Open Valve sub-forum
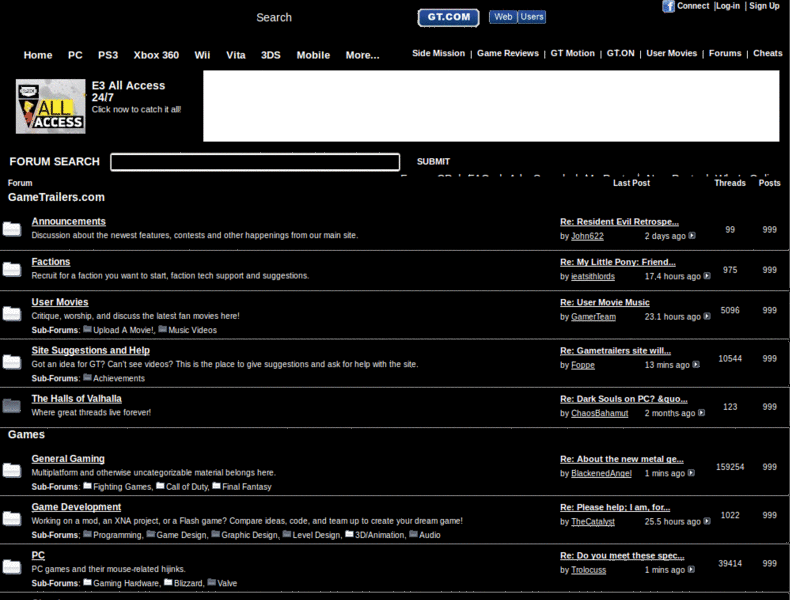The height and width of the screenshot is (600, 800). [x=227, y=583]
